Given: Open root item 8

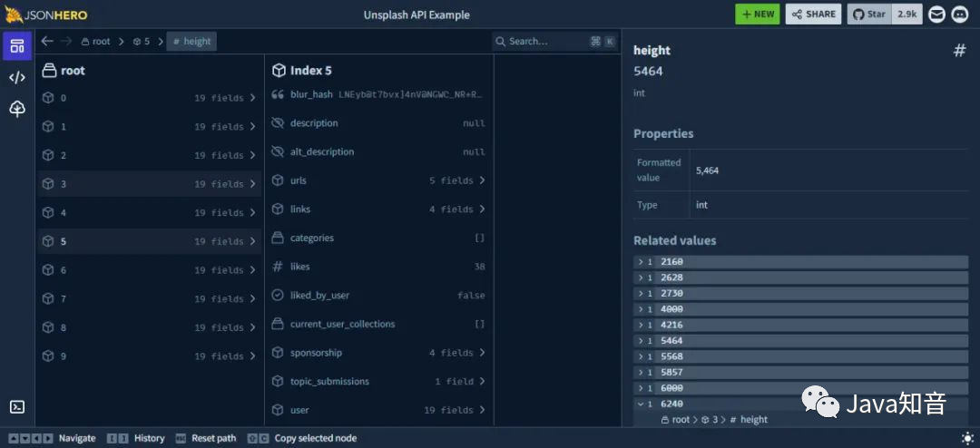Looking at the screenshot, I should [x=149, y=327].
